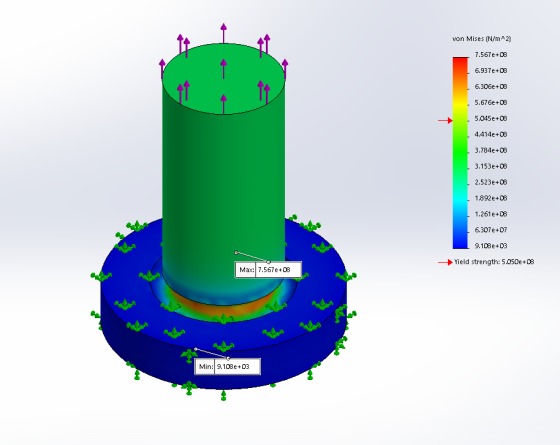Click the Yield strength label below legend
The image size is (560, 445).
click(494, 262)
